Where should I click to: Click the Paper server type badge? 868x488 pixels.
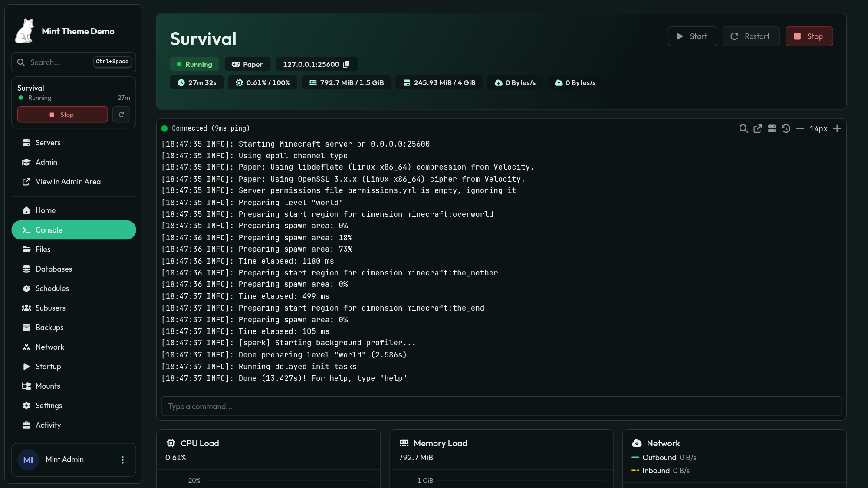click(247, 64)
